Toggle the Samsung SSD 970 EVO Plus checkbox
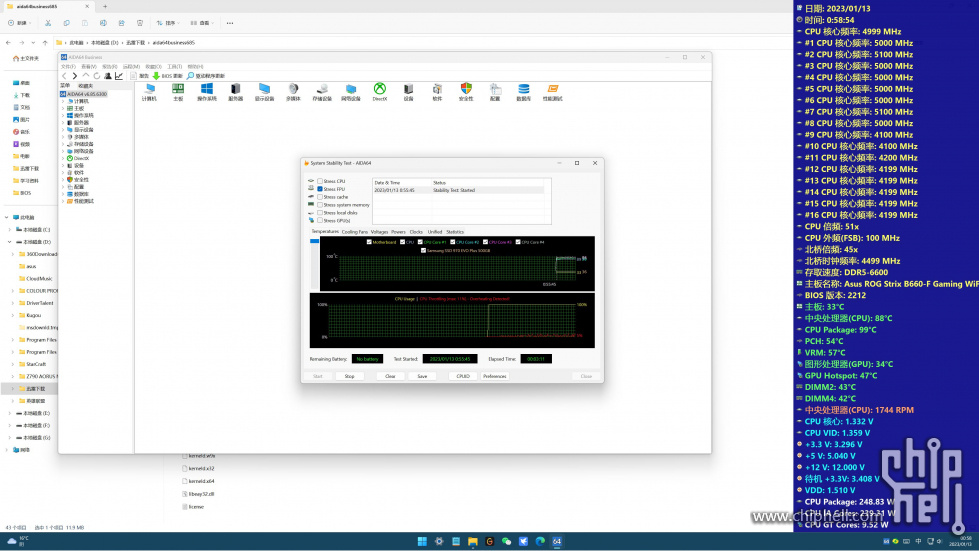Screen dimensions: 979x551 point(423,250)
